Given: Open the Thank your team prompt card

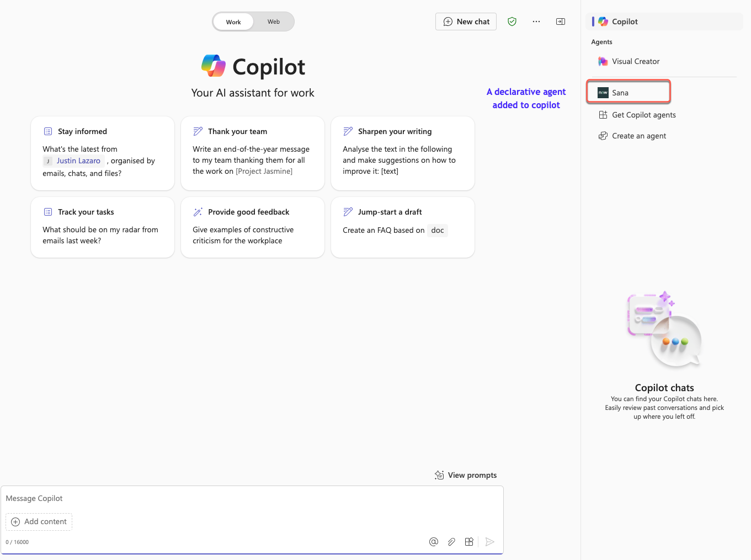Looking at the screenshot, I should [x=253, y=153].
